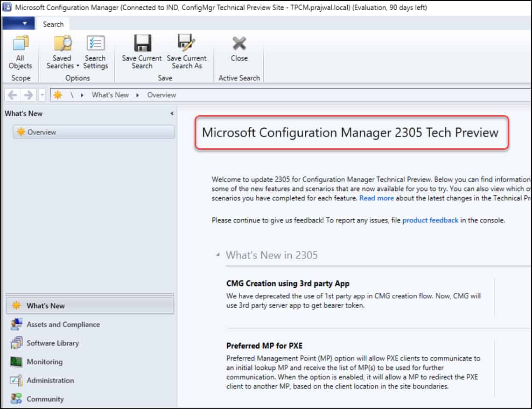This screenshot has height=409, width=532.
Task: Click the Overview node sun icon
Action: (21, 132)
